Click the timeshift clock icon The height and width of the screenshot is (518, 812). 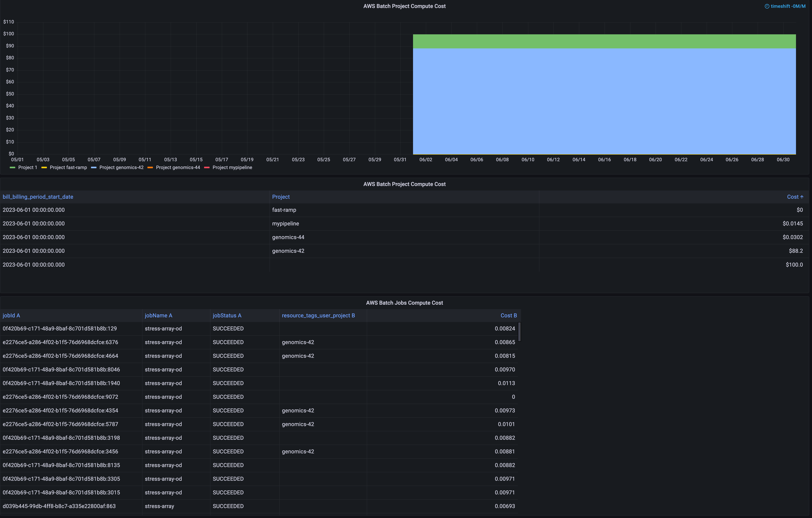(767, 6)
